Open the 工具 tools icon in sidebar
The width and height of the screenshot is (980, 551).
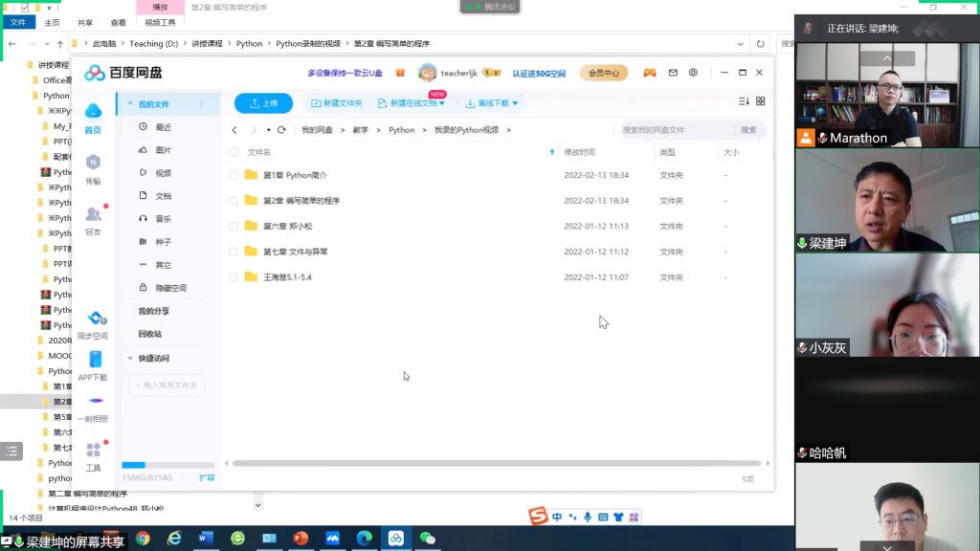93,455
